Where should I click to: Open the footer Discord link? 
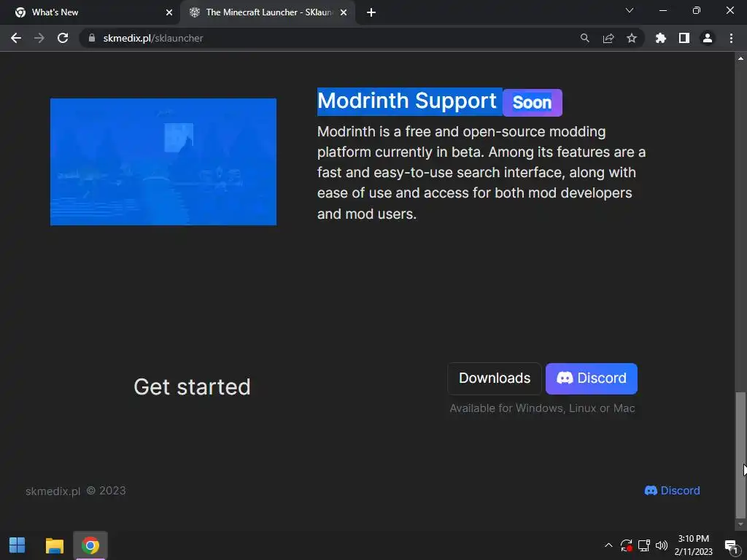point(672,491)
